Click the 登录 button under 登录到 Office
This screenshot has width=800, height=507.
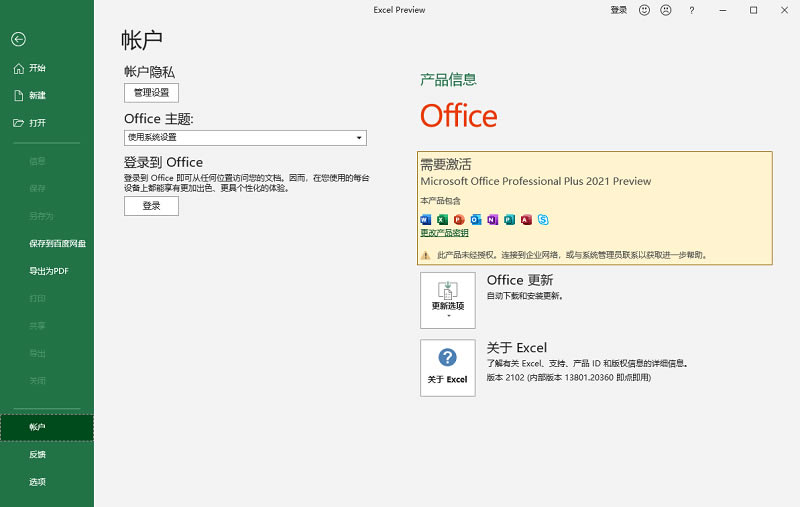pos(152,206)
